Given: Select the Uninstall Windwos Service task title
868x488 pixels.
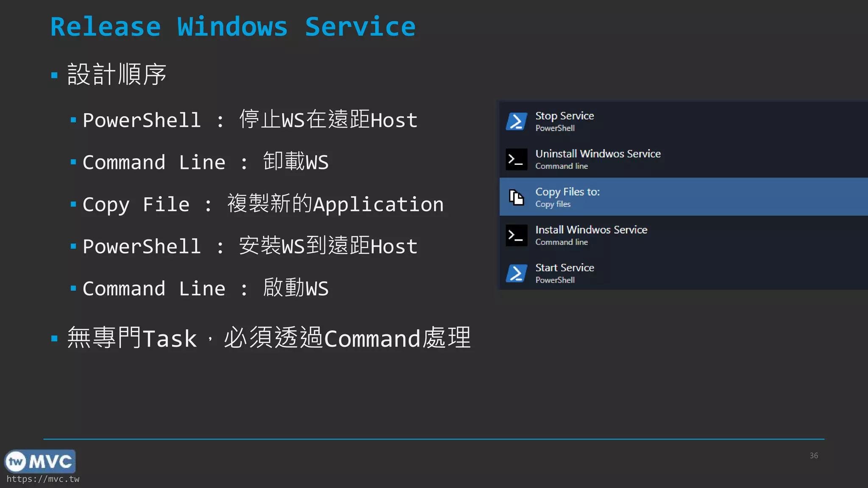Looking at the screenshot, I should tap(598, 153).
